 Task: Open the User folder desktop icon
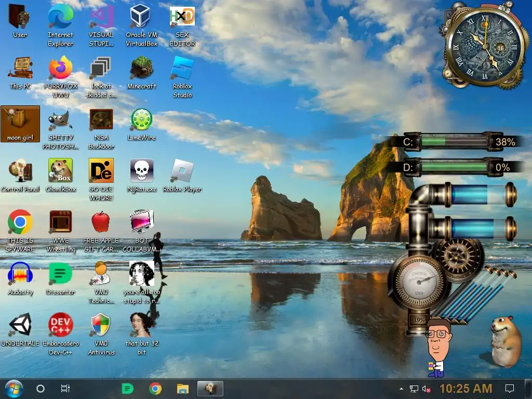pos(20,21)
